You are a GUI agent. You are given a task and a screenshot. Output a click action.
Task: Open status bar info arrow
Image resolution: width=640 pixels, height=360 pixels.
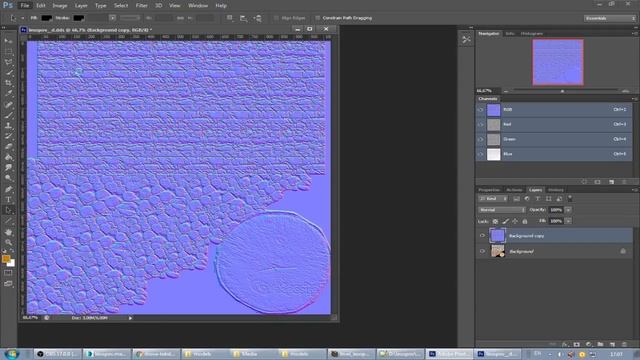[x=130, y=318]
